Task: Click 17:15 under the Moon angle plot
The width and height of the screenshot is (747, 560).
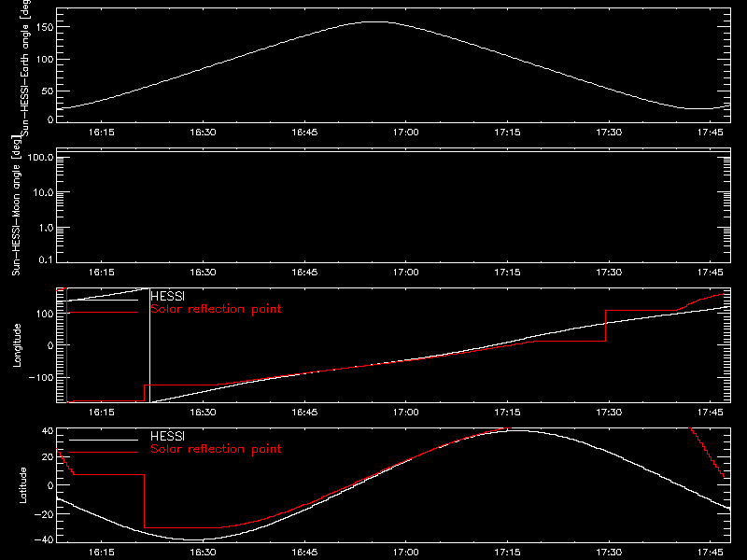Action: click(x=507, y=272)
